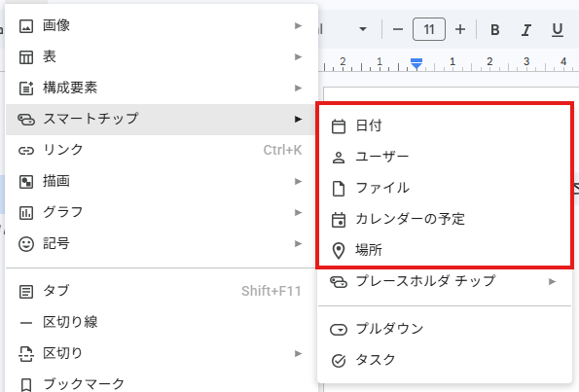Insert ユーザー smart chip
Screen dimensions: 579x392
pos(445,158)
